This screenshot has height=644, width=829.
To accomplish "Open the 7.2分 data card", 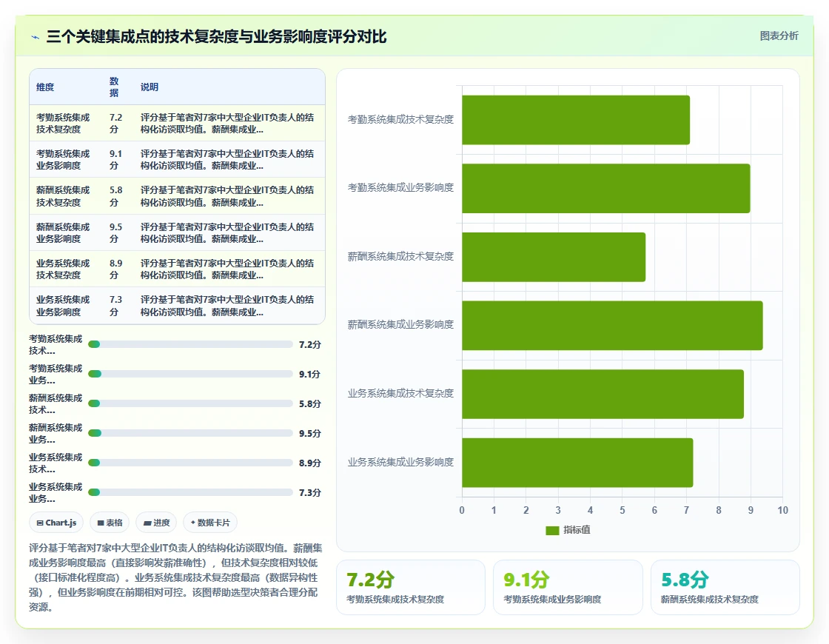I will (x=411, y=588).
